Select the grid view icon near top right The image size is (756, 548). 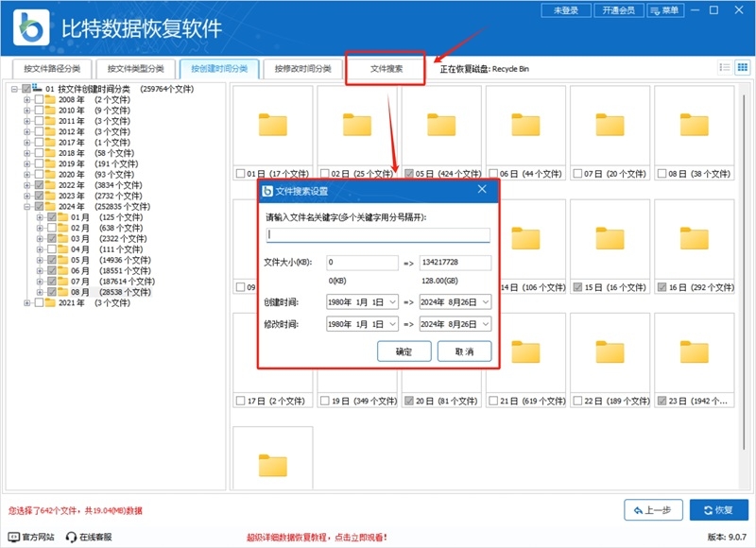point(743,67)
